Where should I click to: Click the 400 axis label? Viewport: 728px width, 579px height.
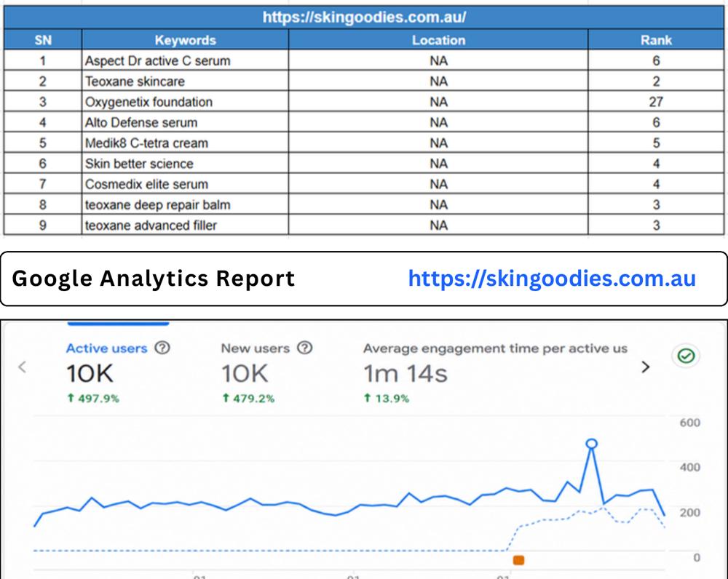[689, 467]
